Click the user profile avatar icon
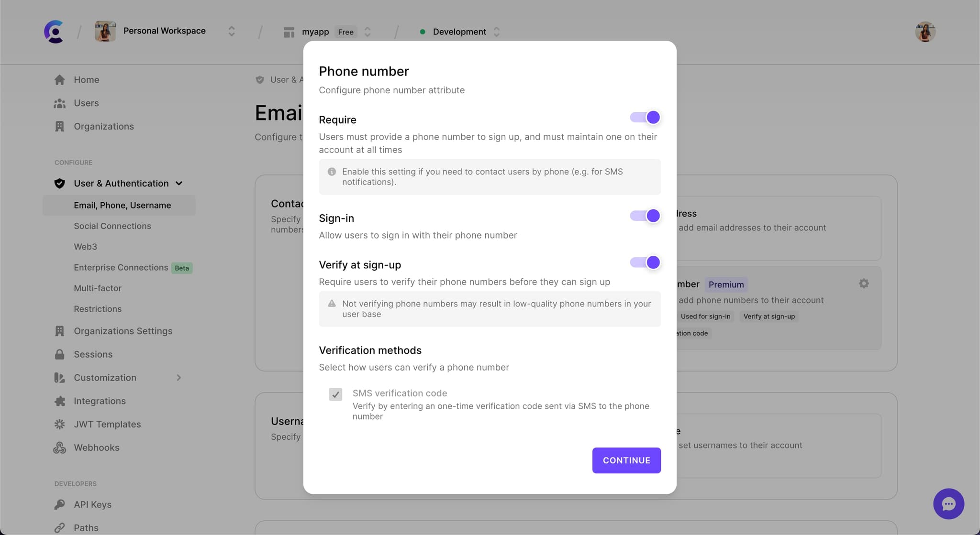This screenshot has height=535, width=980. 924,31
